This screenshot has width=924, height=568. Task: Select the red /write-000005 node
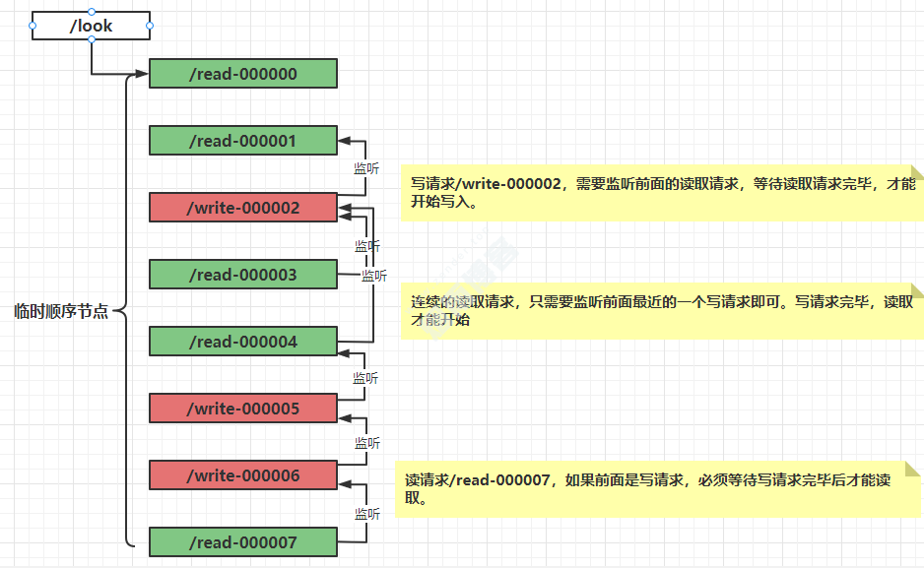coord(242,409)
